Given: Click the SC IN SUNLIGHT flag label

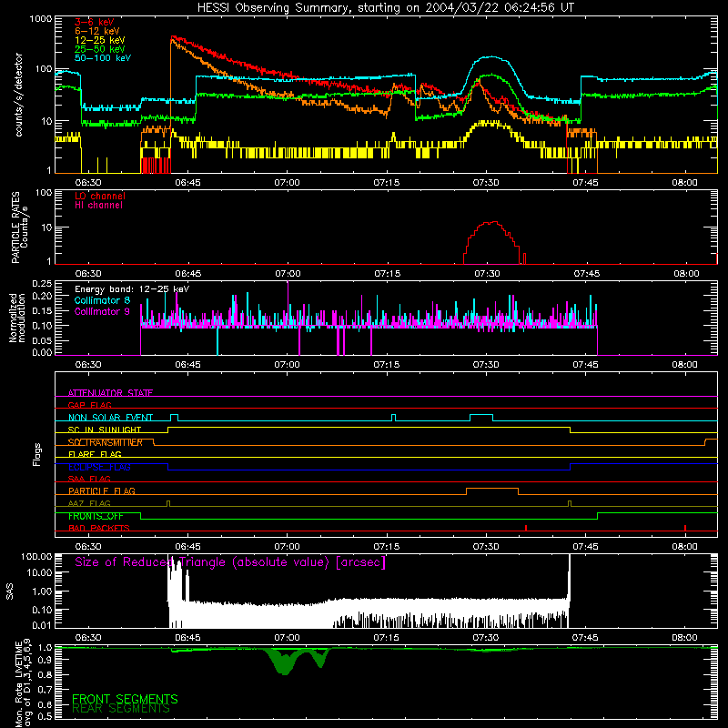Looking at the screenshot, I should pyautogui.click(x=105, y=430).
